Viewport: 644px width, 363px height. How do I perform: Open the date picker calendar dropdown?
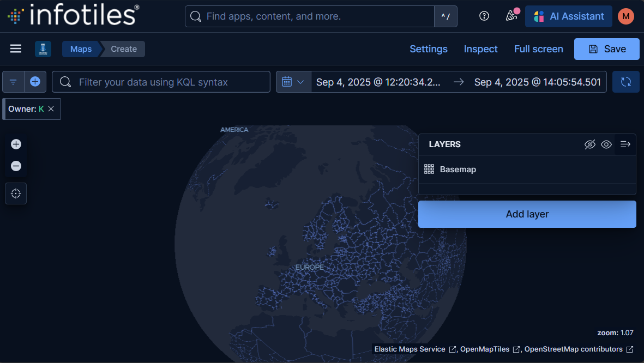point(293,81)
